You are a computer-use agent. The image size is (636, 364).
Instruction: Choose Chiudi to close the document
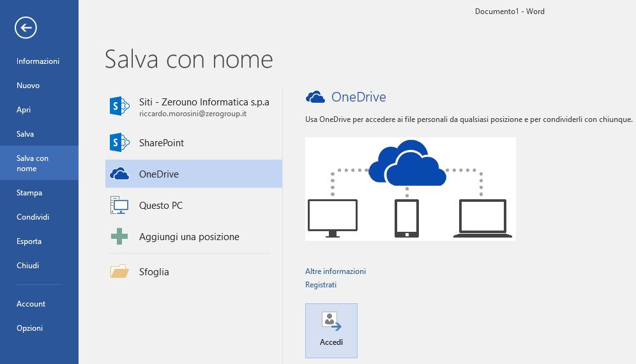point(27,266)
